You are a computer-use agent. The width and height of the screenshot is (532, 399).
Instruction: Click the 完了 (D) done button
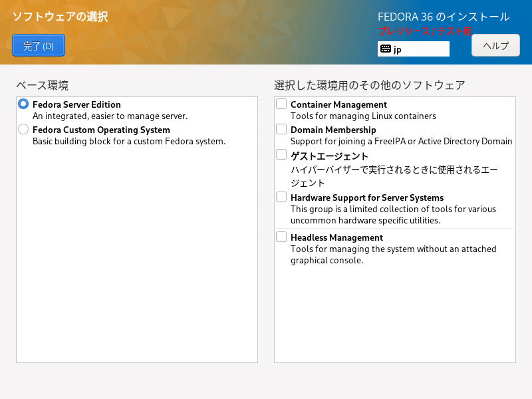39,45
